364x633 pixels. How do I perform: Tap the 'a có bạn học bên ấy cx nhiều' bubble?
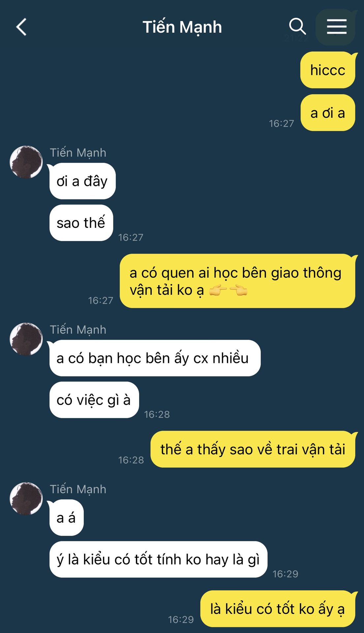pos(155,358)
